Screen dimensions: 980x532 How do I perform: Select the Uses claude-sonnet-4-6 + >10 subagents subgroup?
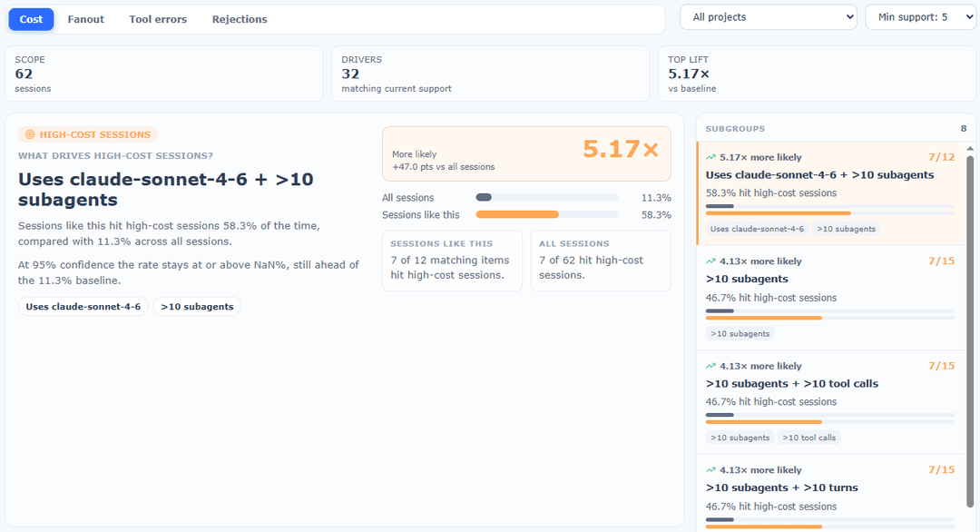pos(830,193)
